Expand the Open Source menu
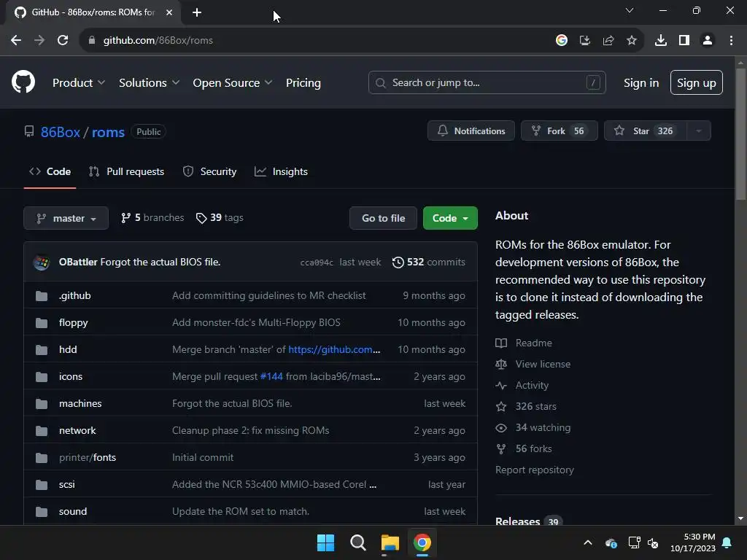This screenshot has height=560, width=747. tap(233, 82)
